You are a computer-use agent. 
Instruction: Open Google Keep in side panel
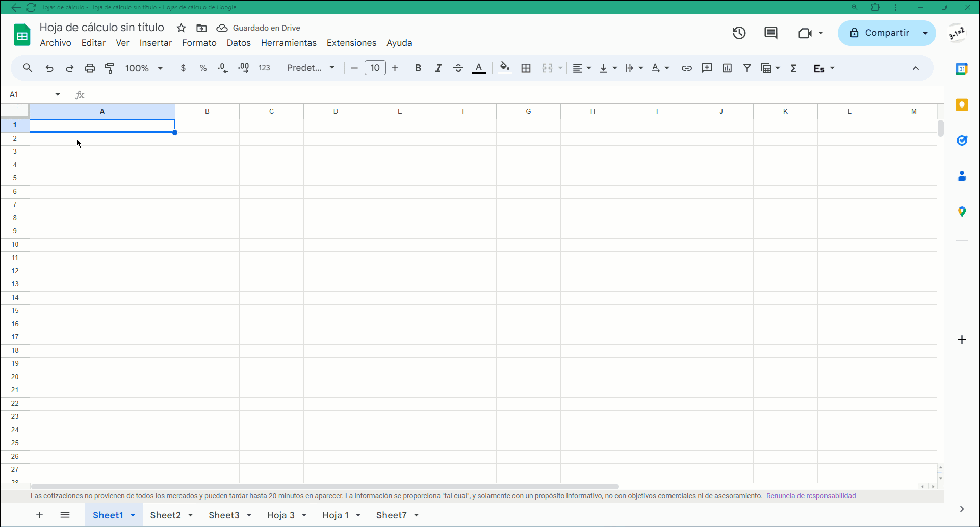962,105
